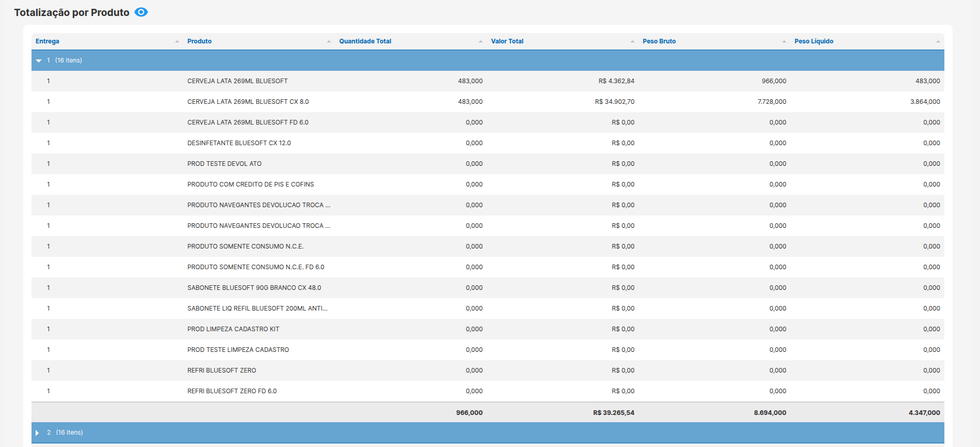Click the sort arrow in Valor Total column
980x447 pixels.
pyautogui.click(x=633, y=41)
